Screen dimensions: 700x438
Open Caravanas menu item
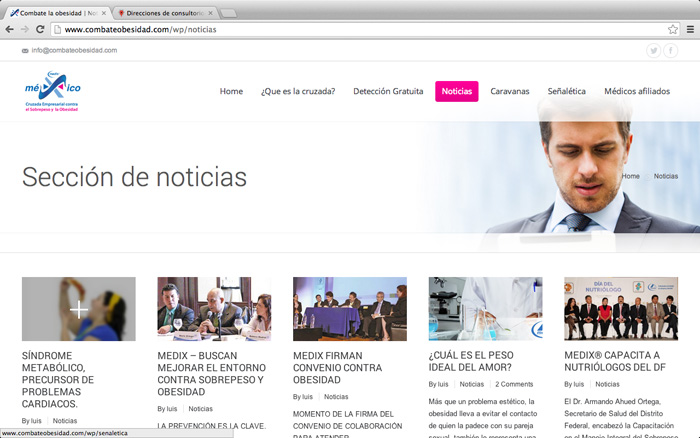pyautogui.click(x=510, y=91)
